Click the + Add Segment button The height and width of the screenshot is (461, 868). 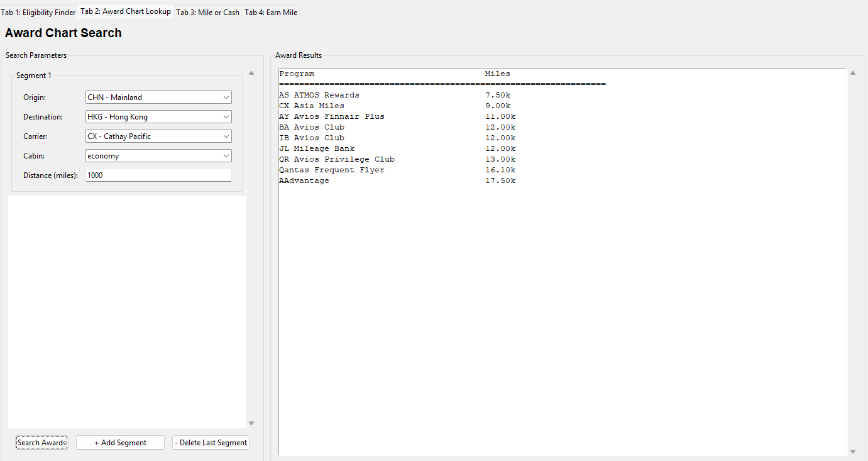(x=120, y=443)
